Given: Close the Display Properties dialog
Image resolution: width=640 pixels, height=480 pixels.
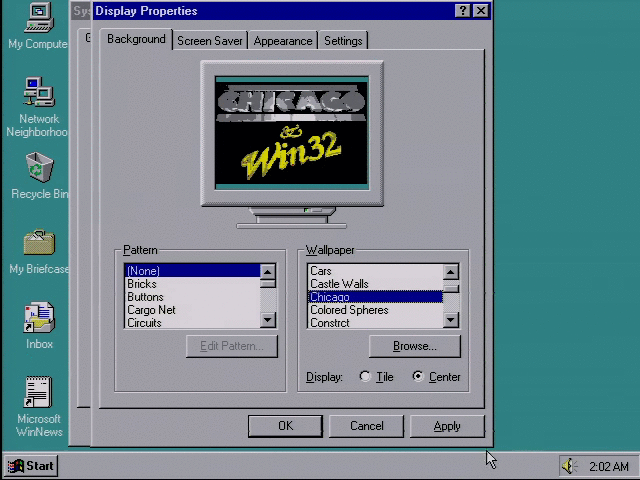Looking at the screenshot, I should click(x=481, y=11).
